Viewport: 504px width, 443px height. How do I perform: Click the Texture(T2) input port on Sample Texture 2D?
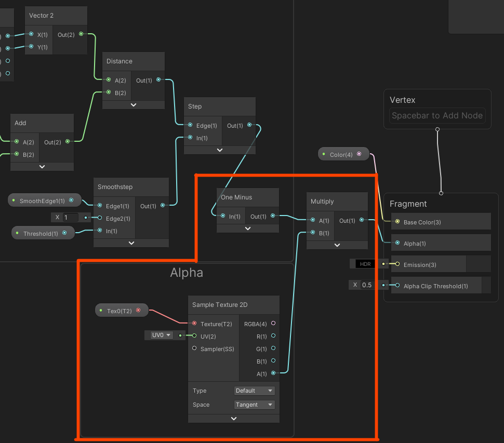click(x=193, y=324)
